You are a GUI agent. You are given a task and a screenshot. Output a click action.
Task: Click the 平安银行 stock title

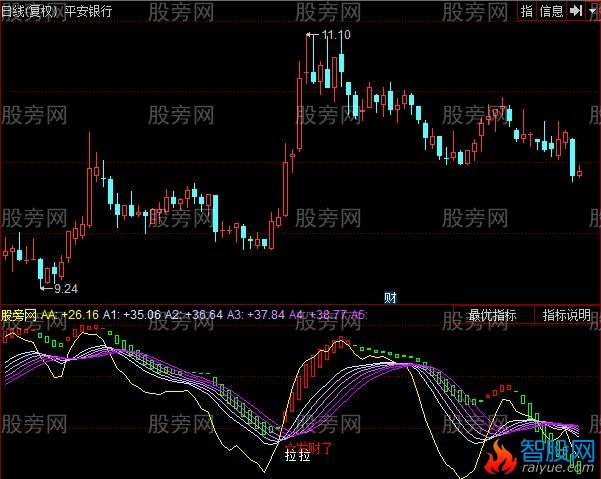[89, 11]
